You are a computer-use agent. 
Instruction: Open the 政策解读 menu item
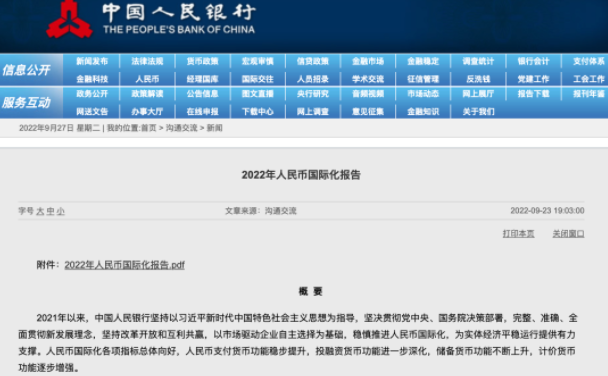coord(147,94)
